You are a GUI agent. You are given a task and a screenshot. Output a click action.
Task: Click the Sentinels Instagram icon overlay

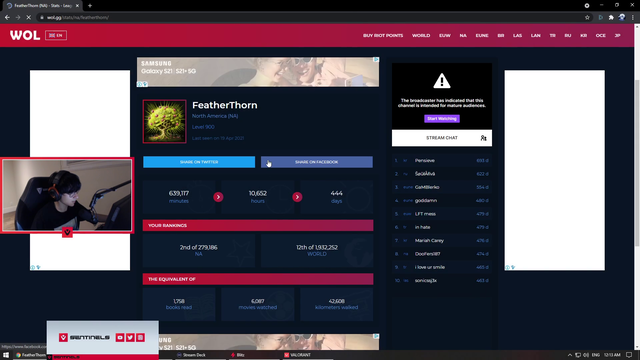pos(140,338)
